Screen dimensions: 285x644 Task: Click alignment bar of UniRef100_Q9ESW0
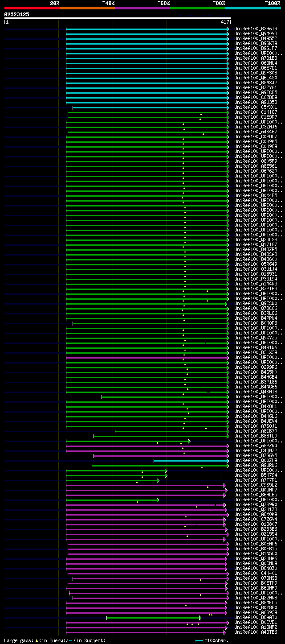point(147,304)
